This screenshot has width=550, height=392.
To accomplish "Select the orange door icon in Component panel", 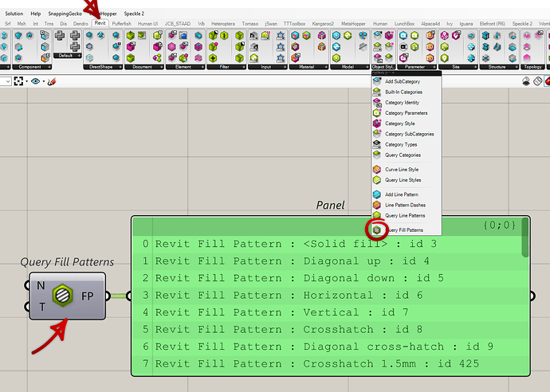I will [45, 58].
